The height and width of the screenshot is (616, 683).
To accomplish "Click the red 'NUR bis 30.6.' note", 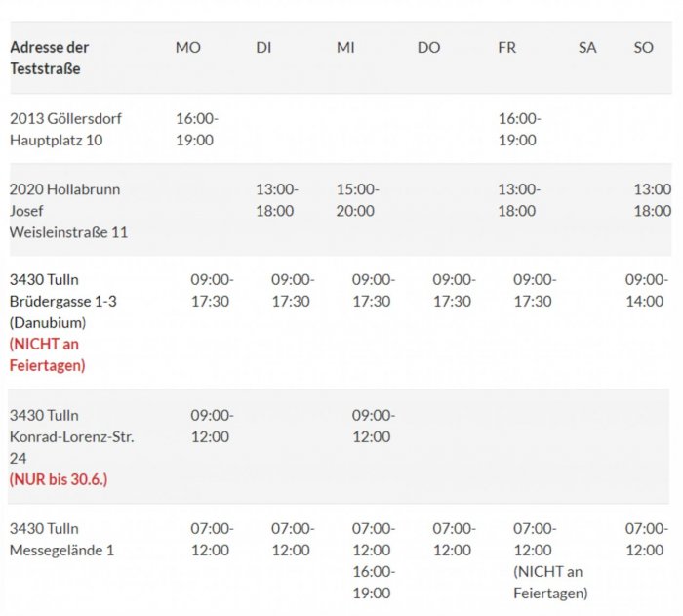I will click(59, 479).
